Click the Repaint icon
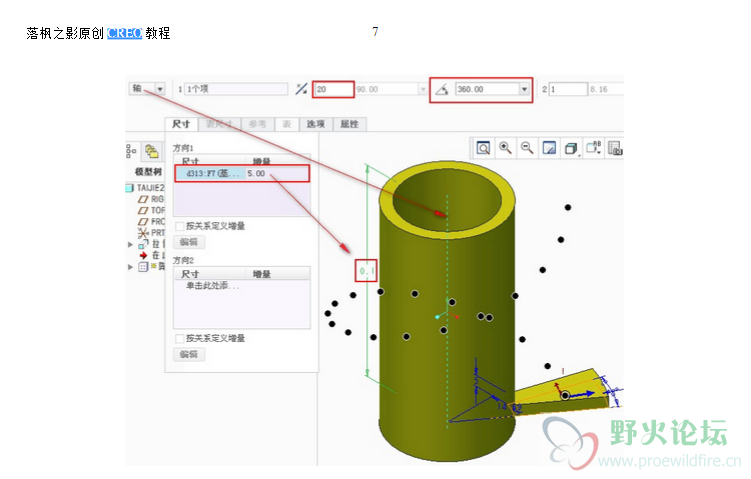 click(x=549, y=148)
